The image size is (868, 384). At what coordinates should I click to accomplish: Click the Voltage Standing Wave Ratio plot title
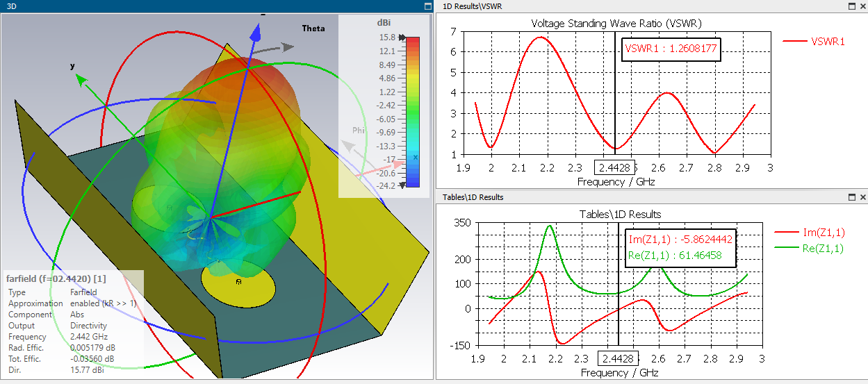point(616,23)
